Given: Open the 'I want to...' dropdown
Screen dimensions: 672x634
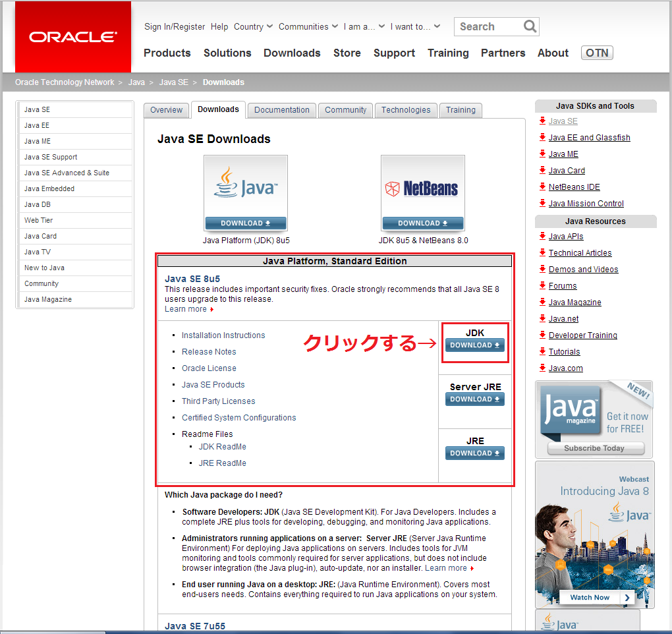Looking at the screenshot, I should [x=415, y=26].
